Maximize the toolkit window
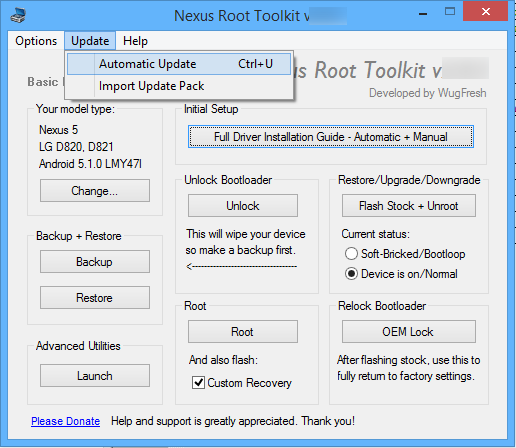The width and height of the screenshot is (516, 448). click(450, 12)
